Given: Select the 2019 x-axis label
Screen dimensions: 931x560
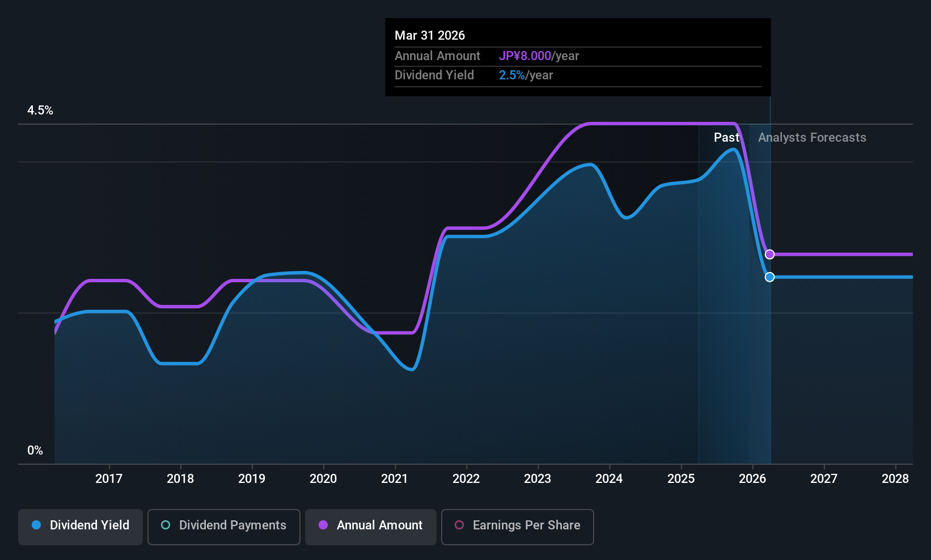Looking at the screenshot, I should pyautogui.click(x=252, y=479).
